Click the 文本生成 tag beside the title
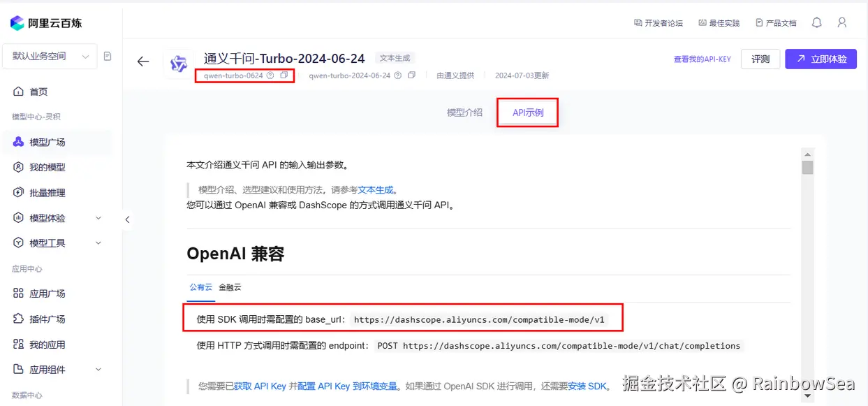868x406 pixels. [395, 58]
